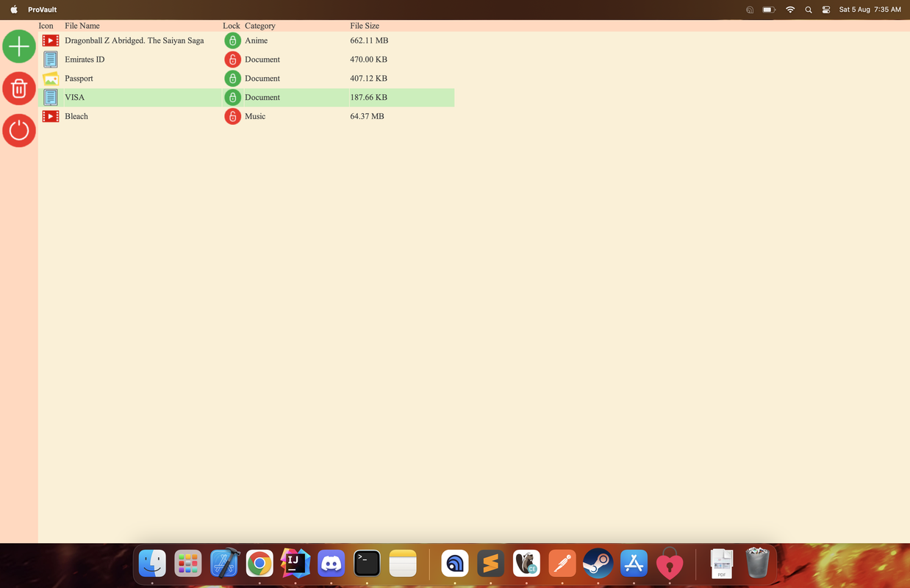
Task: Open App Store from the dock
Action: pyautogui.click(x=634, y=564)
